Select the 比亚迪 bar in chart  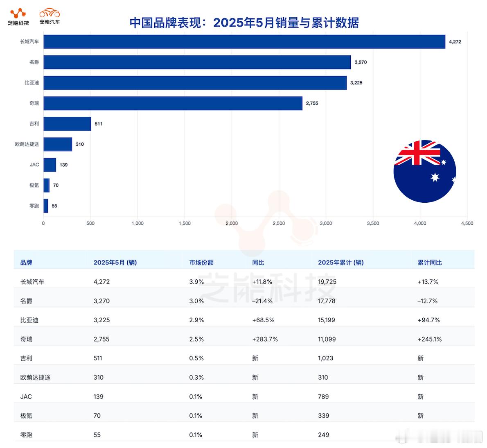click(x=195, y=83)
